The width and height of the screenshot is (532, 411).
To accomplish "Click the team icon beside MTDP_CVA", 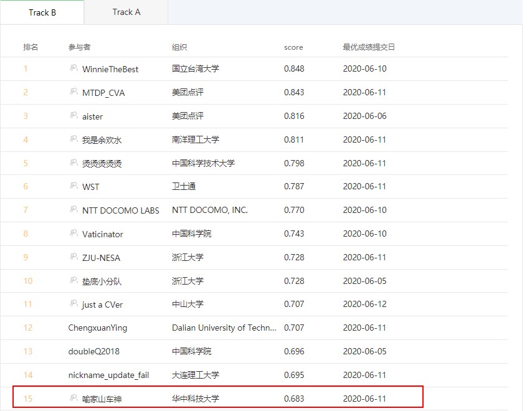I will (74, 92).
